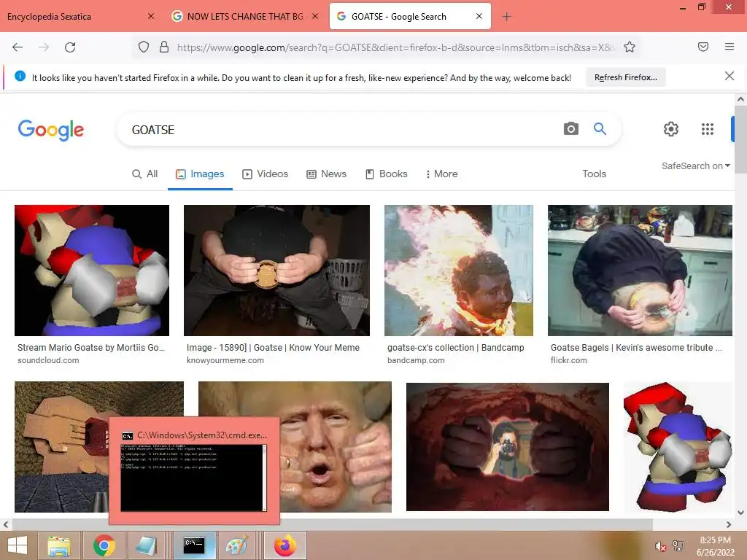Dismiss the Firefox refresh notification bar
The width and height of the screenshot is (747, 560).
coord(729,76)
